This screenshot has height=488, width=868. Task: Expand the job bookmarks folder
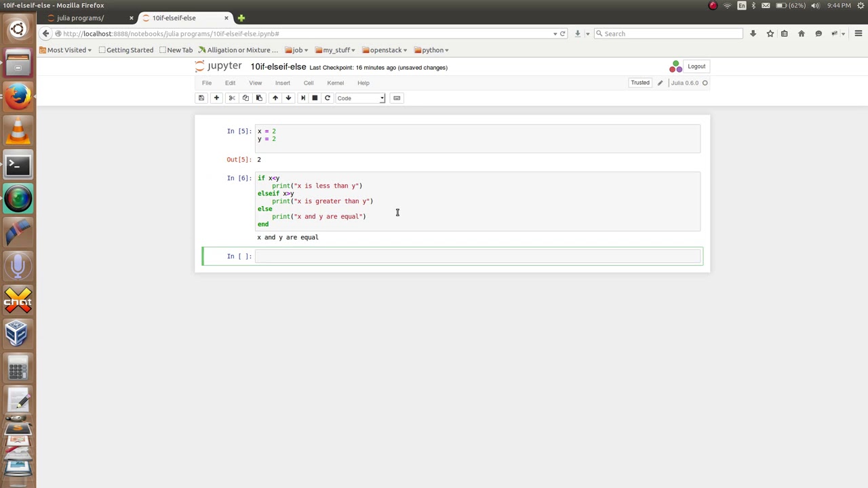point(296,50)
